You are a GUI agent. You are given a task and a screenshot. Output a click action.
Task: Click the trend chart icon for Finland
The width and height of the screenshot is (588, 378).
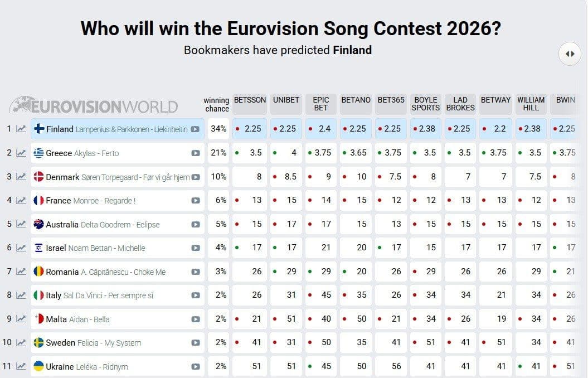click(21, 129)
